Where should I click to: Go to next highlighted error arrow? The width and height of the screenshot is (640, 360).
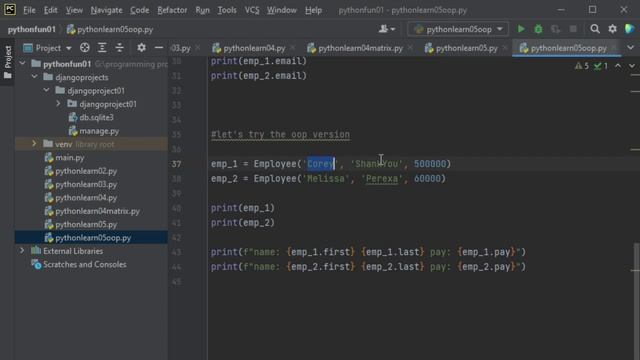tap(632, 66)
